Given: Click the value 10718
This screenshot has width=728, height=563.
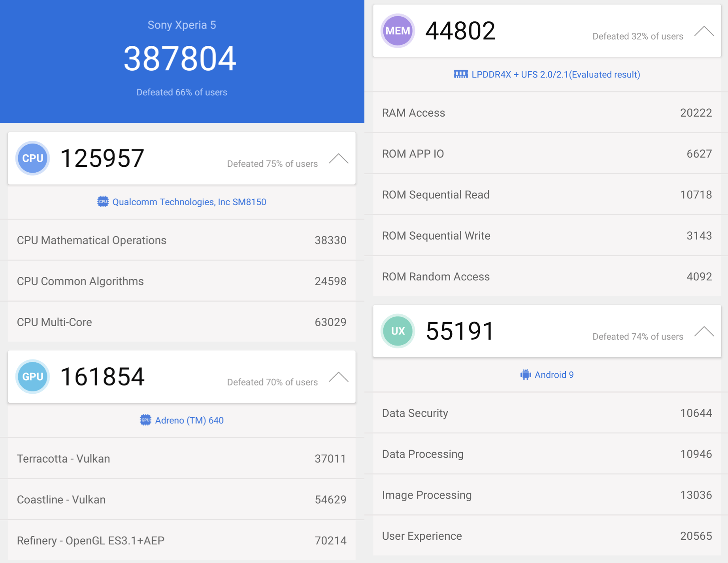Looking at the screenshot, I should click(696, 195).
